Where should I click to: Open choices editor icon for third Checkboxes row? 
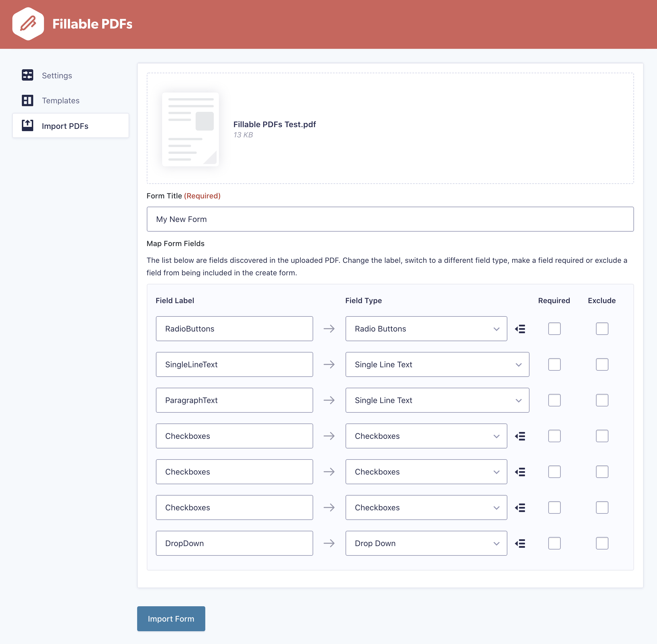coord(520,507)
